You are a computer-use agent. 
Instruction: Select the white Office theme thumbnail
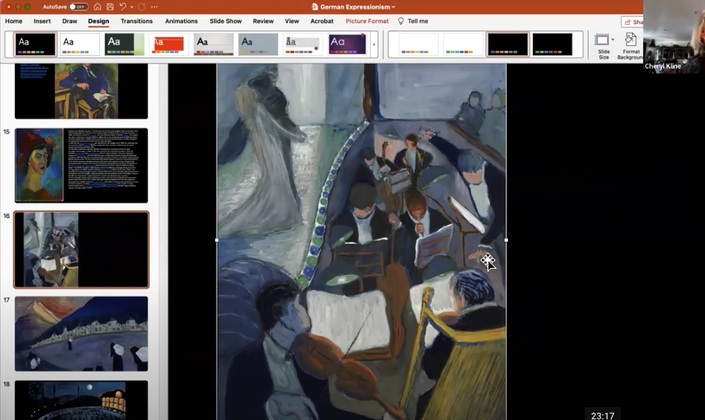80,44
